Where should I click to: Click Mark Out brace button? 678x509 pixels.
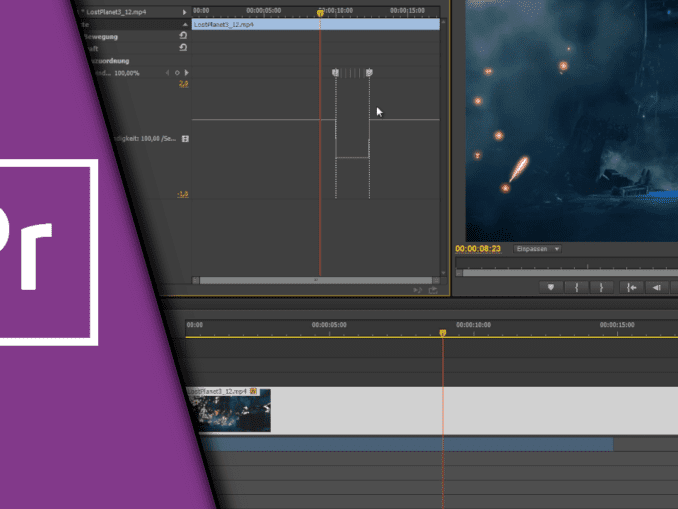tap(601, 287)
